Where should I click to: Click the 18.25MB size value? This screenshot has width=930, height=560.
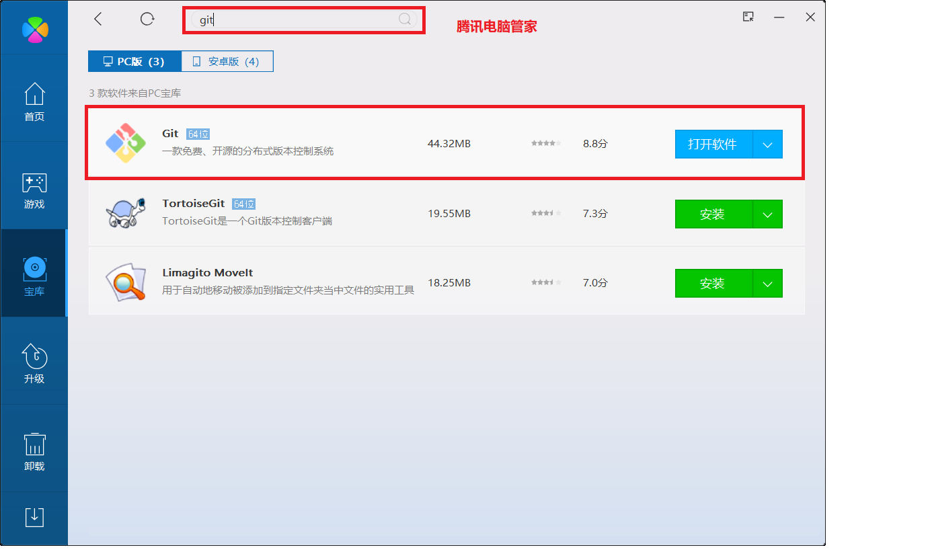tap(449, 283)
